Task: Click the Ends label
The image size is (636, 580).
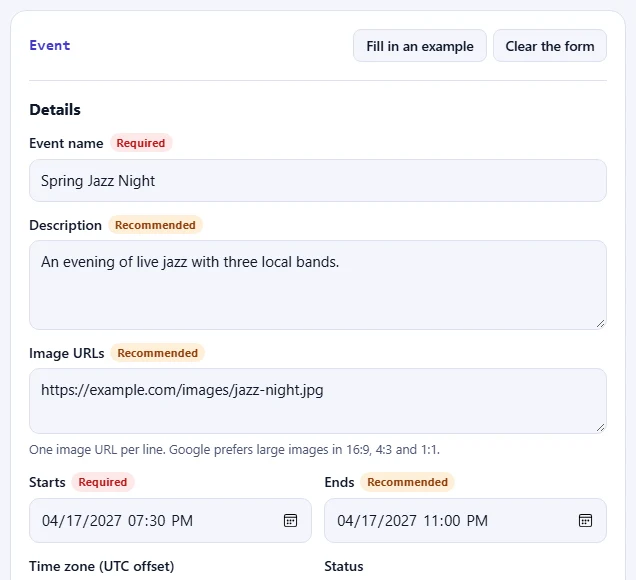Action: (339, 482)
